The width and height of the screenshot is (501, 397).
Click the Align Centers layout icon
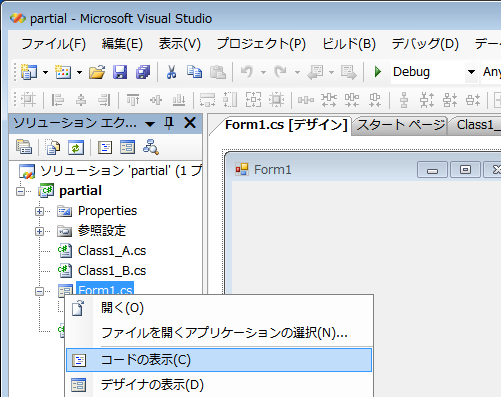tap(81, 100)
